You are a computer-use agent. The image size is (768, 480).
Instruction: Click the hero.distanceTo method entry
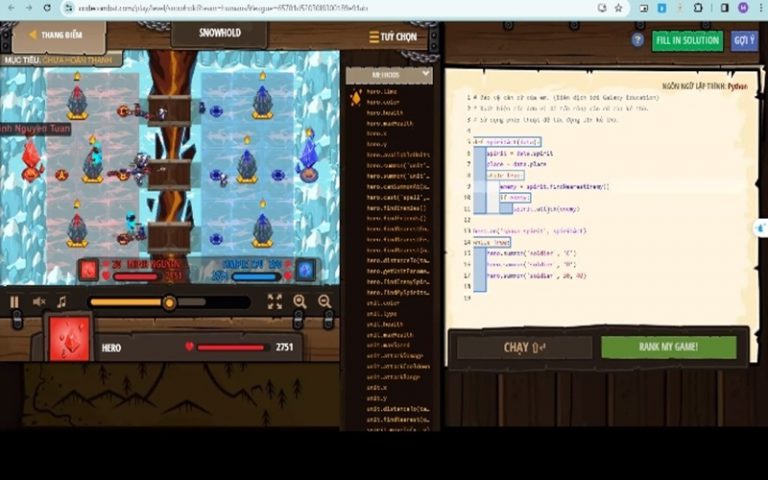[398, 261]
